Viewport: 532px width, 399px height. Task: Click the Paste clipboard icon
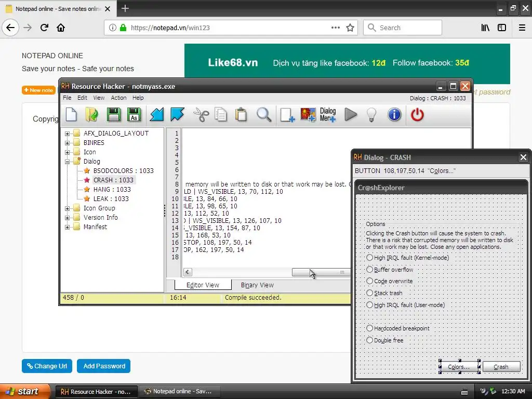tap(241, 115)
